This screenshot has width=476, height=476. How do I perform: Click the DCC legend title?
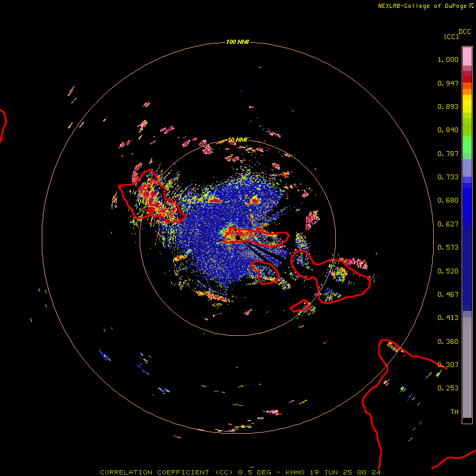[464, 32]
